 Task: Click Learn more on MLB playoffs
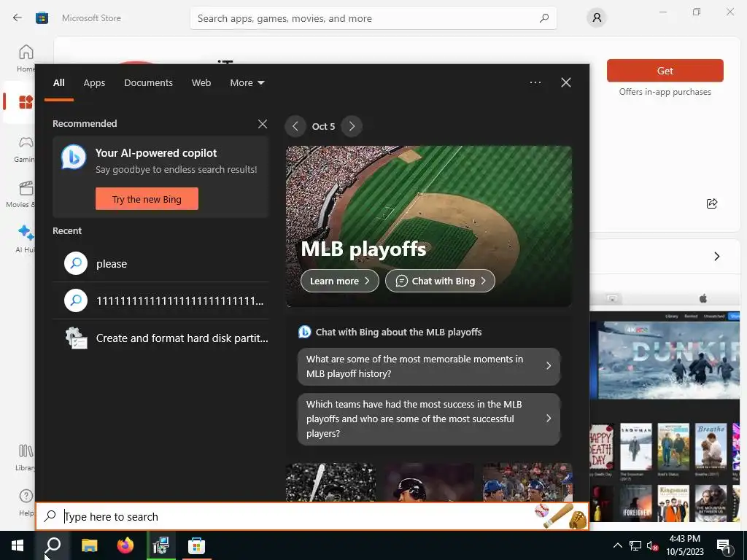click(x=340, y=281)
